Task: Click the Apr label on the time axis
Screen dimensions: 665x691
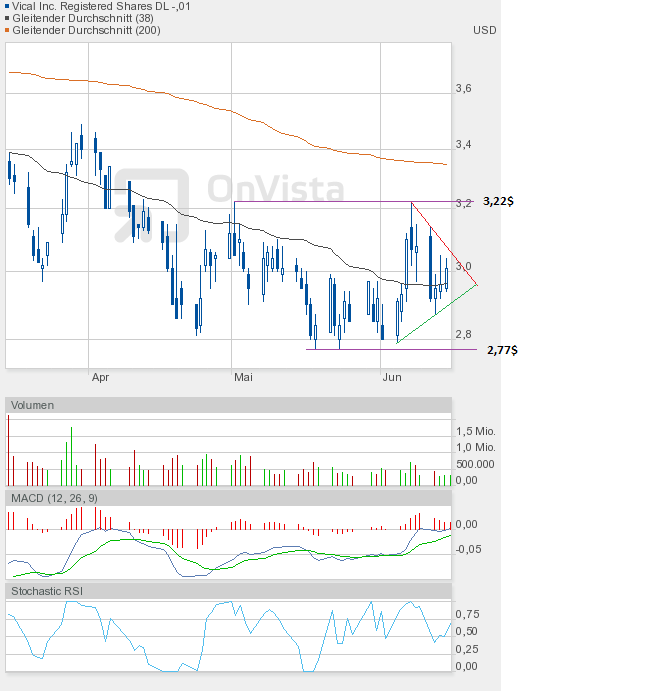Action: point(100,377)
